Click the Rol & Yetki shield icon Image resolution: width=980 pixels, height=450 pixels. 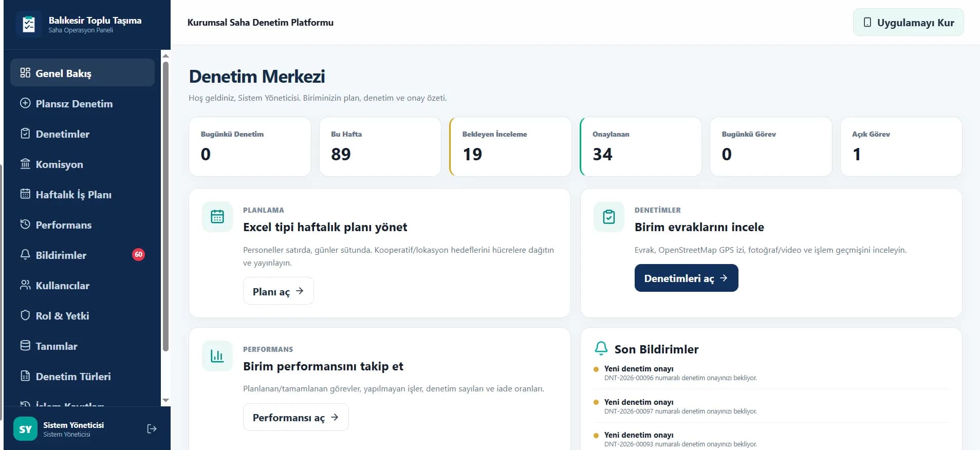point(25,315)
